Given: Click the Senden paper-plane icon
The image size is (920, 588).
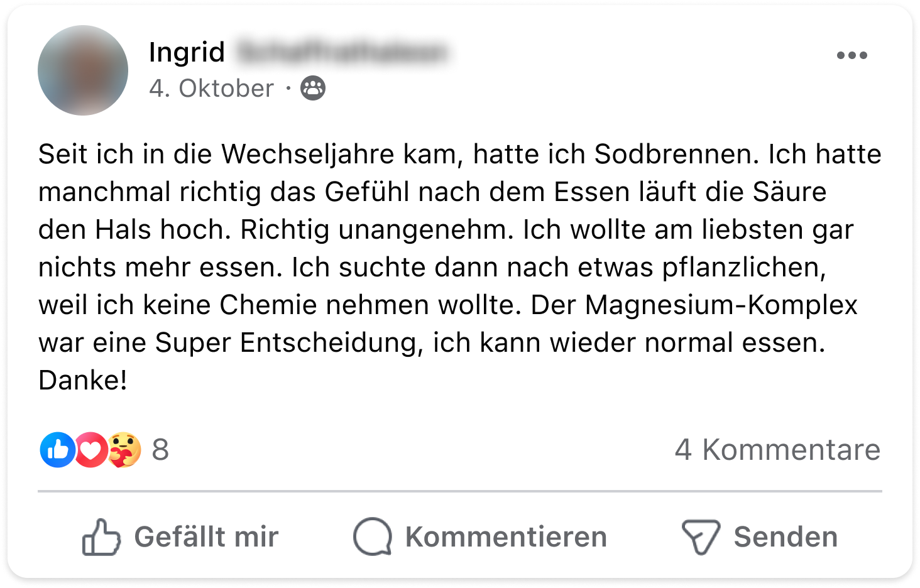Looking at the screenshot, I should tap(700, 537).
